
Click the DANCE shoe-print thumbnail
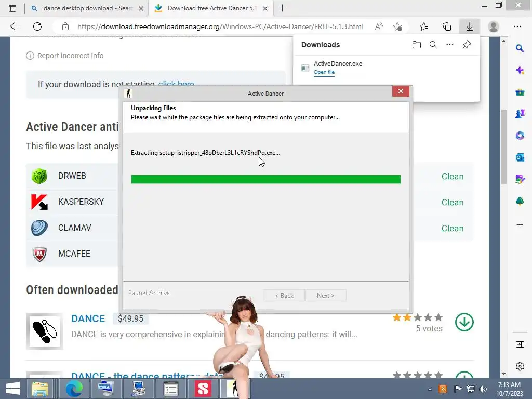(45, 331)
